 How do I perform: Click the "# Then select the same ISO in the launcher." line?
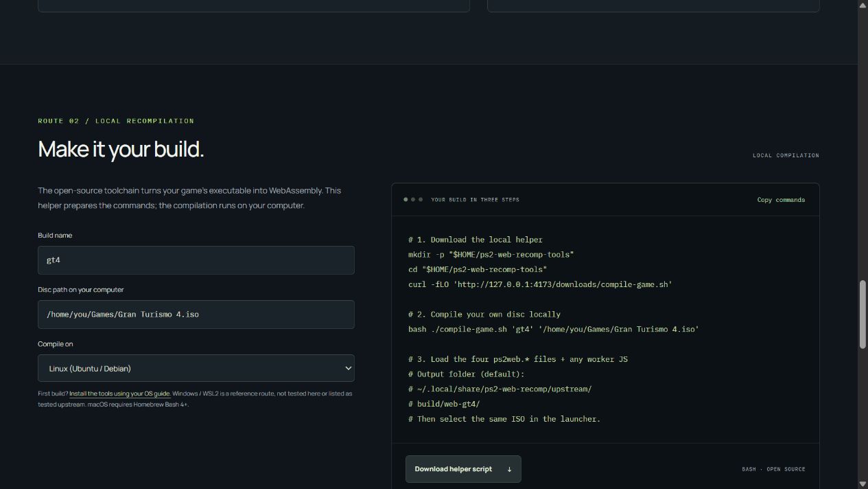(504, 419)
